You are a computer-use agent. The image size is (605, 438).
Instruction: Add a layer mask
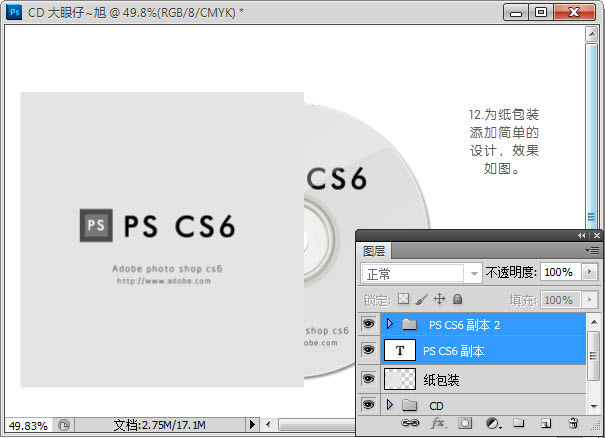pyautogui.click(x=465, y=424)
